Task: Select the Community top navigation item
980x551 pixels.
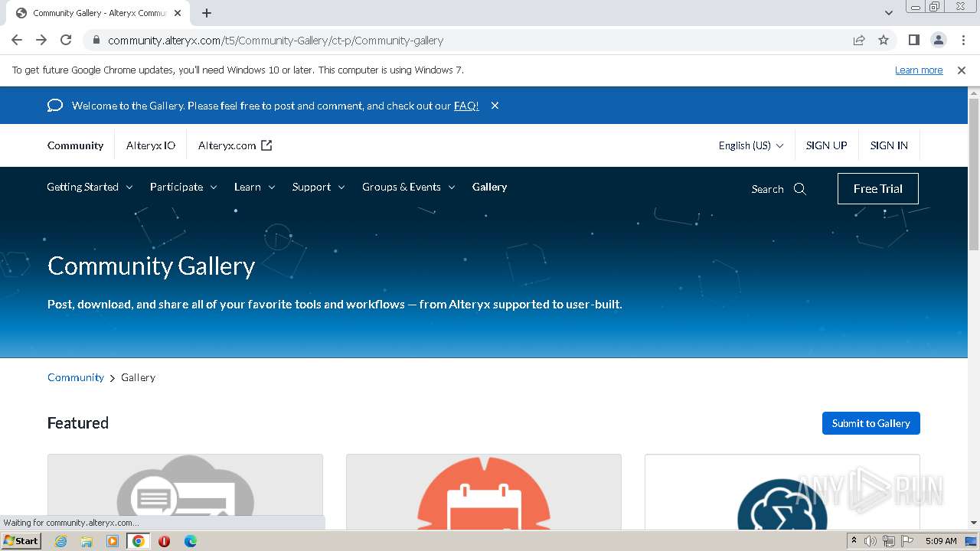Action: pyautogui.click(x=75, y=145)
